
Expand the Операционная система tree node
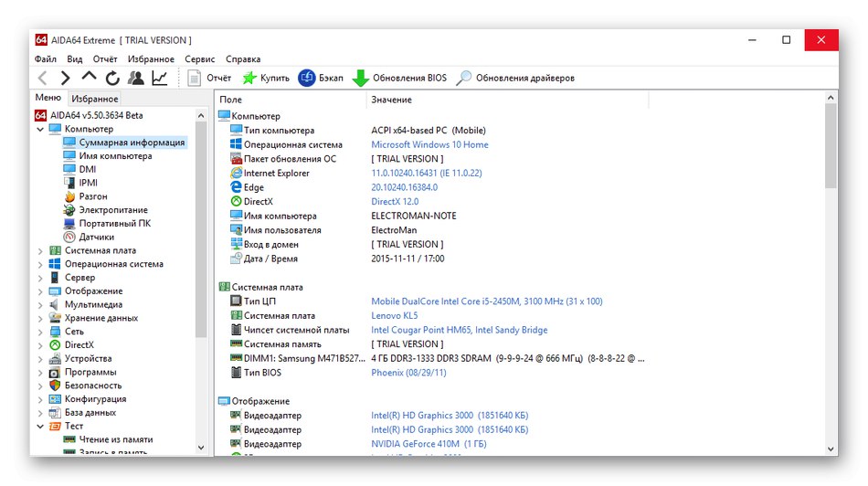(40, 264)
